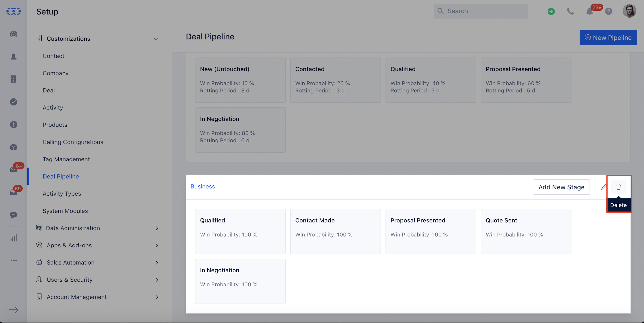Open the mail icon with 1k+ badge
Screen dimensions: 644x323
(13, 170)
